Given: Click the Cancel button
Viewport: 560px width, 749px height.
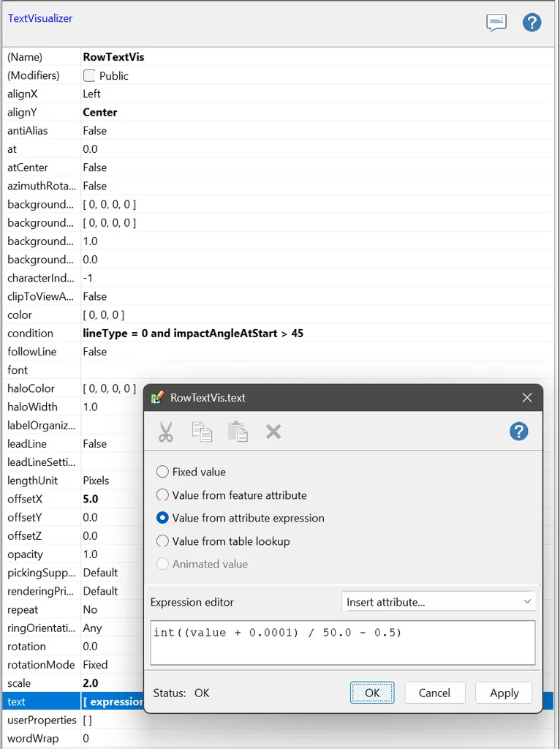Looking at the screenshot, I should (434, 693).
